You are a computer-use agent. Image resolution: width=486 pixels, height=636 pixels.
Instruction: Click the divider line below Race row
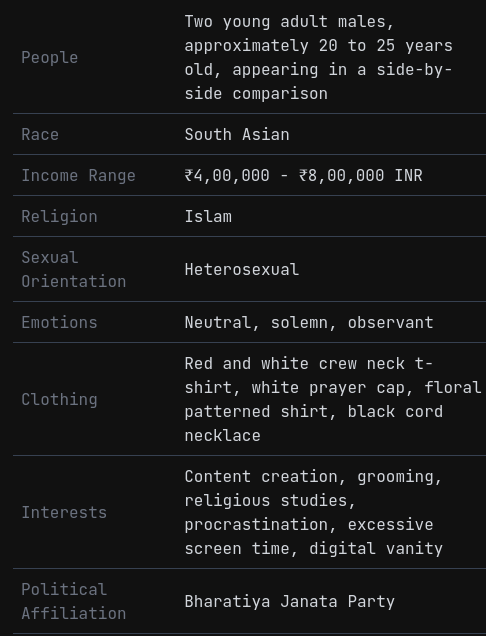click(249, 155)
